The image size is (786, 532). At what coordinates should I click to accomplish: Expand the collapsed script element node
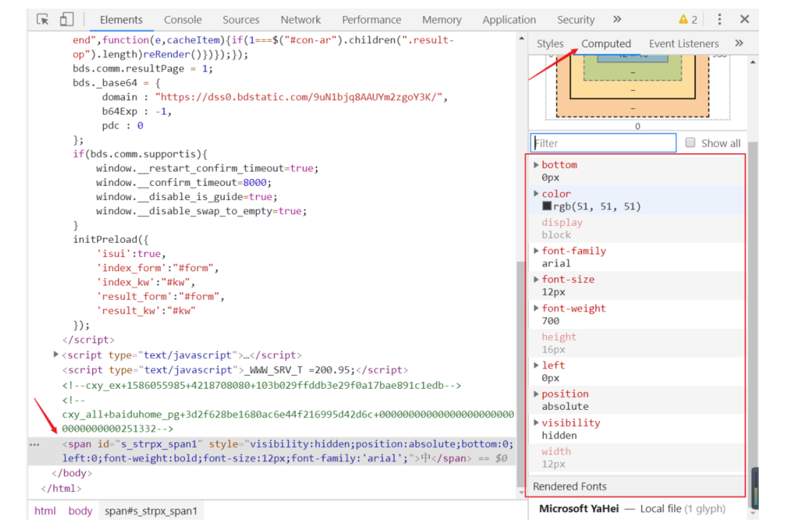pyautogui.click(x=57, y=355)
